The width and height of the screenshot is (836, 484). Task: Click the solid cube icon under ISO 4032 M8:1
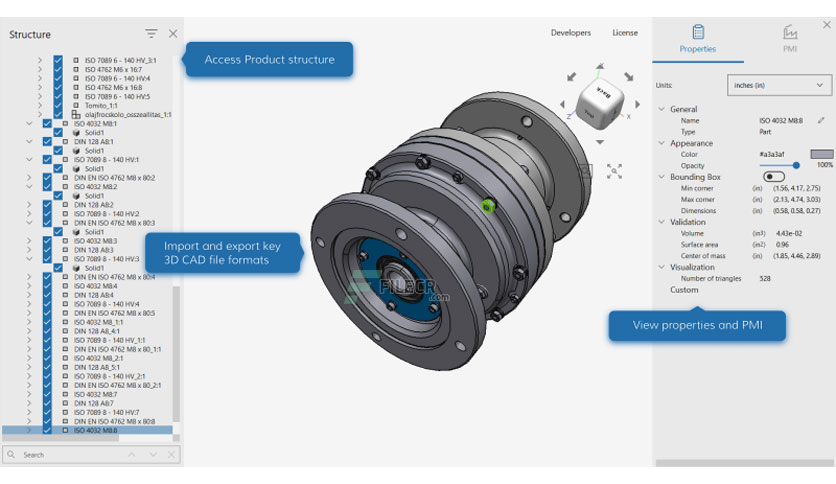click(x=76, y=133)
